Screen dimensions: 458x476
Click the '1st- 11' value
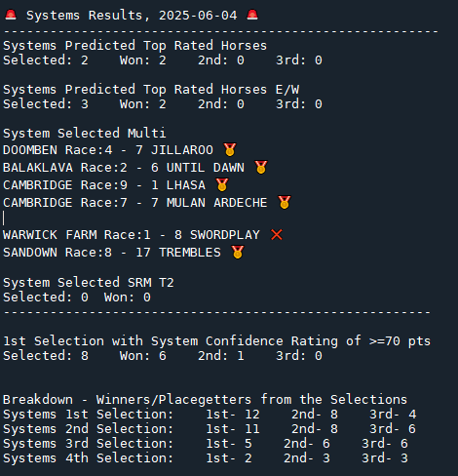[233, 429]
